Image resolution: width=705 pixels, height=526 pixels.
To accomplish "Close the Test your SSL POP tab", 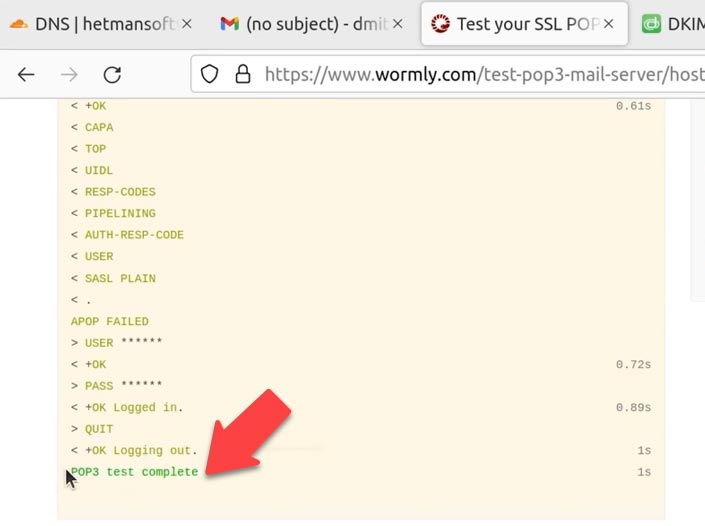I will [x=608, y=24].
